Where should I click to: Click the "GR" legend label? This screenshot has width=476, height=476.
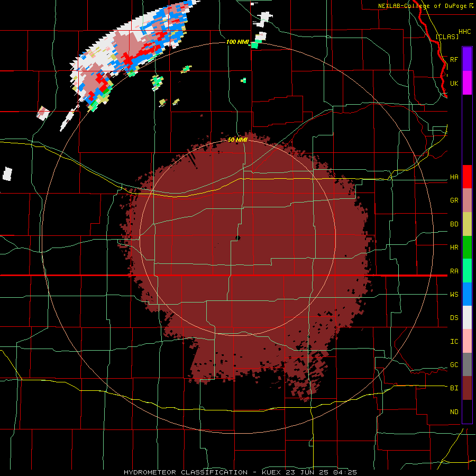coord(454,200)
